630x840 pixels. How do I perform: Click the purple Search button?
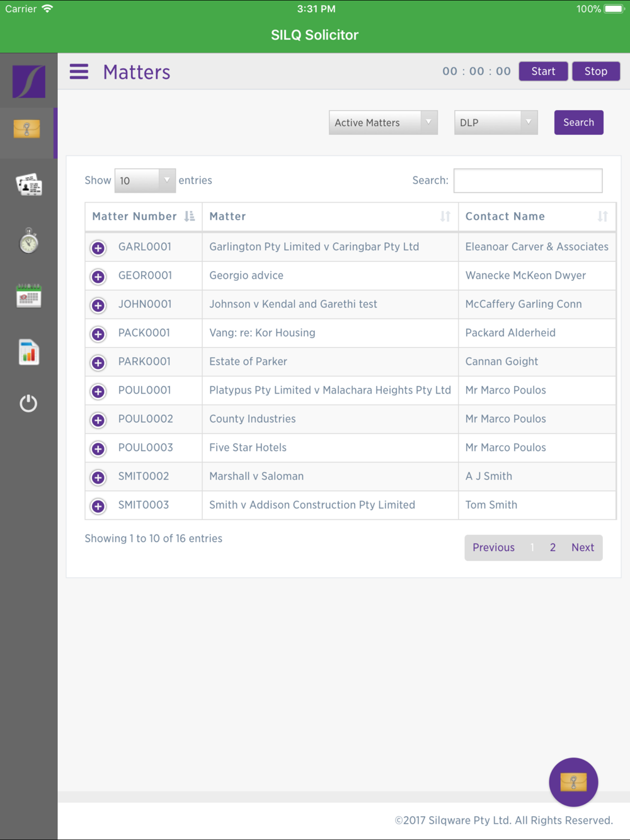(578, 122)
